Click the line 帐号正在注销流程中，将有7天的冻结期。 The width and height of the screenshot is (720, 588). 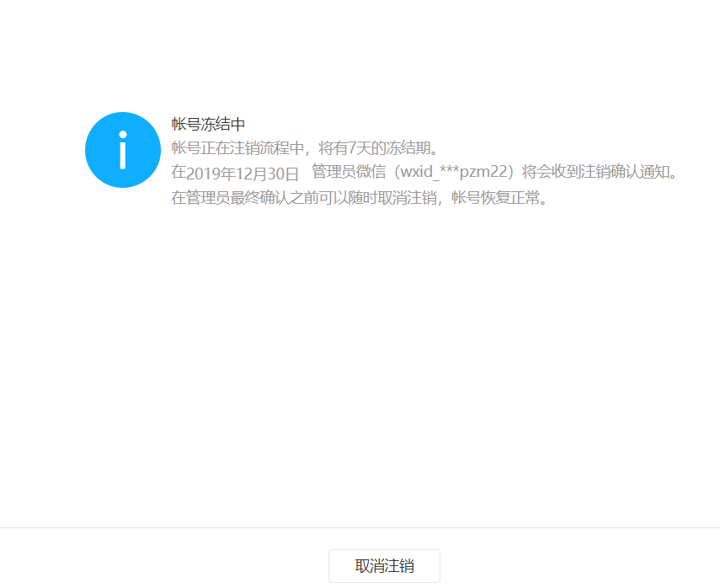tap(305, 148)
